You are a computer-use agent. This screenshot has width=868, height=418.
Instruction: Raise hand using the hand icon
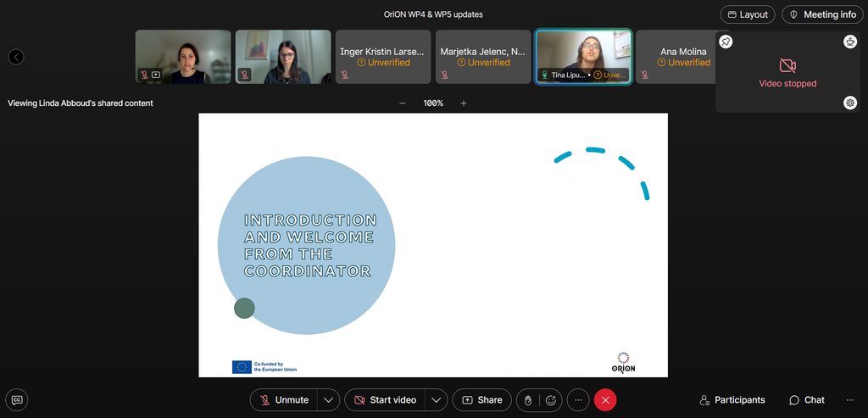(x=528, y=400)
